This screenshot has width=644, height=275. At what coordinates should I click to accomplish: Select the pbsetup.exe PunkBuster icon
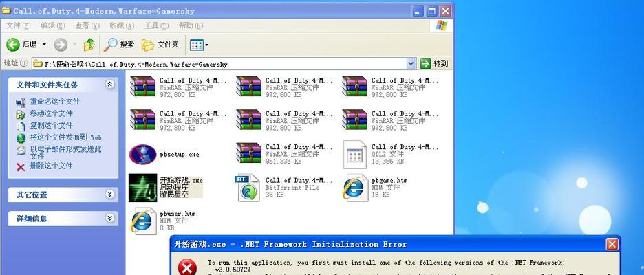142,154
